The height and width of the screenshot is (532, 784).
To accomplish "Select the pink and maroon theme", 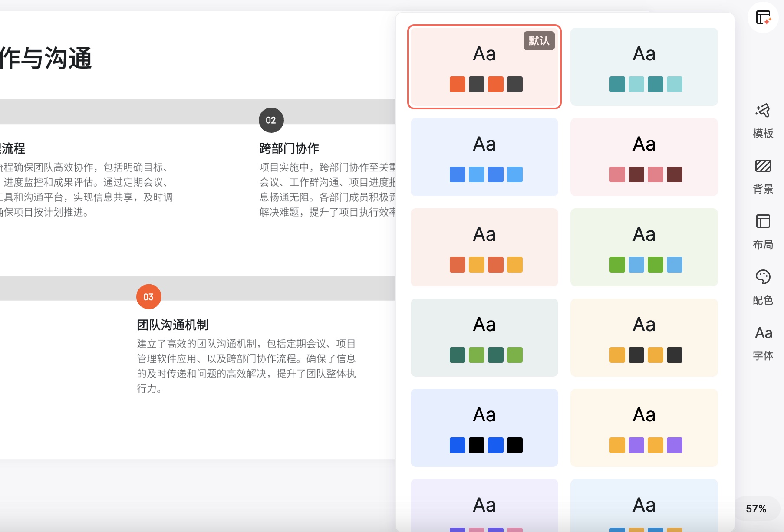I will coord(644,157).
